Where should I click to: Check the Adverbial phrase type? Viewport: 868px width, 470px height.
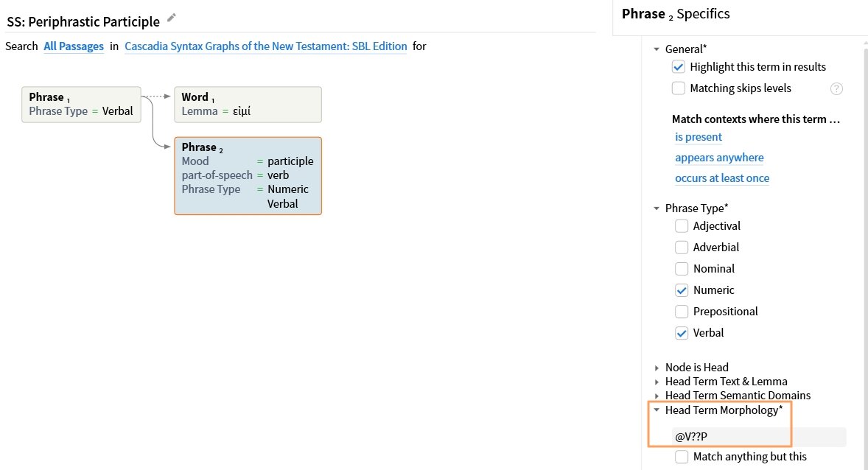(x=682, y=248)
